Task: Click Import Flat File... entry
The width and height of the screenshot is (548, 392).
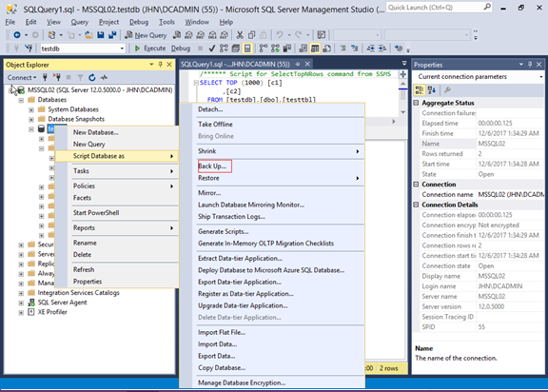Action: (x=222, y=332)
